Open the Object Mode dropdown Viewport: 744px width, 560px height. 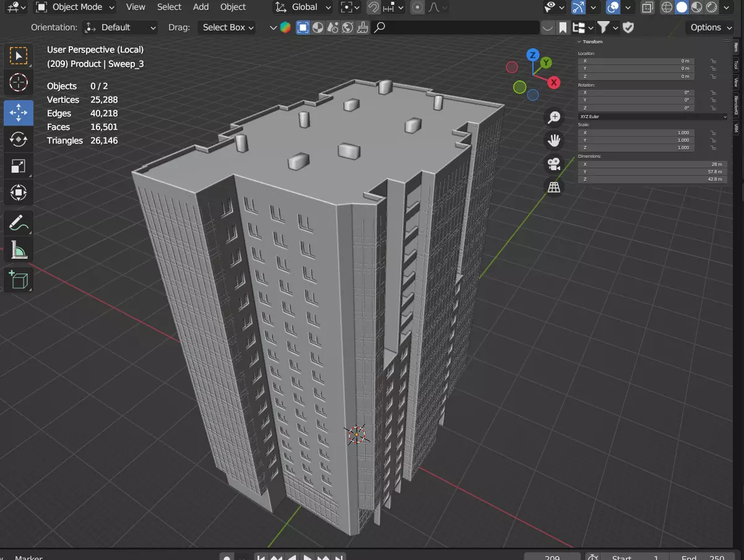pos(76,7)
